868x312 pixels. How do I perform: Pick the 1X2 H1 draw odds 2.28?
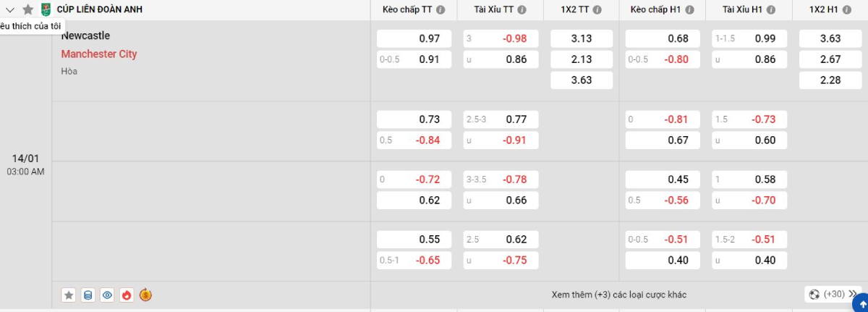pyautogui.click(x=830, y=80)
